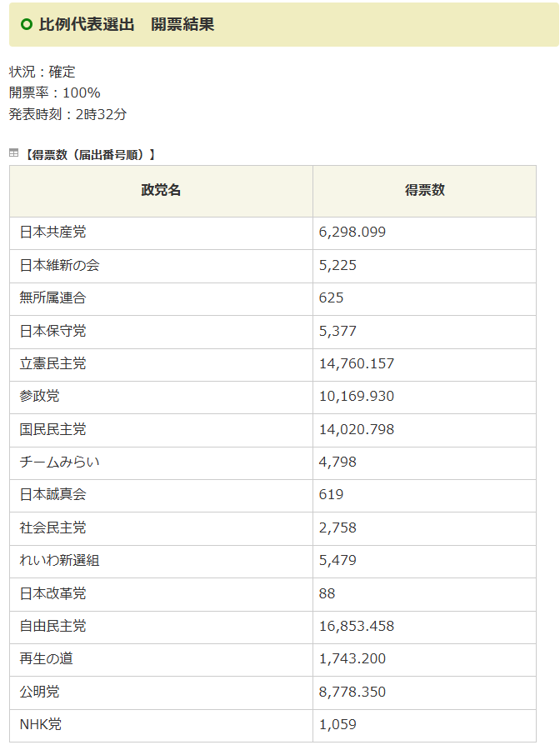This screenshot has height=745, width=560.
Task: Click the れいわ新選組 party name
Action: coord(59,561)
